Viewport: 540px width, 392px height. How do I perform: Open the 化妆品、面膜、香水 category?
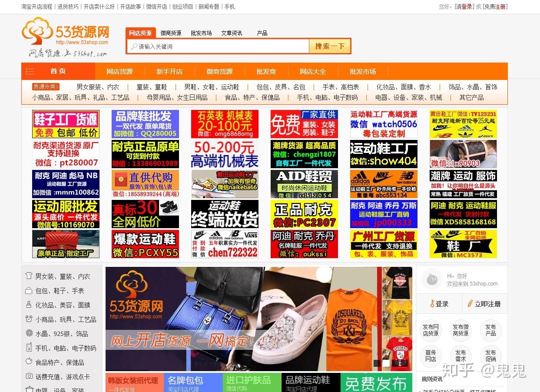[404, 87]
